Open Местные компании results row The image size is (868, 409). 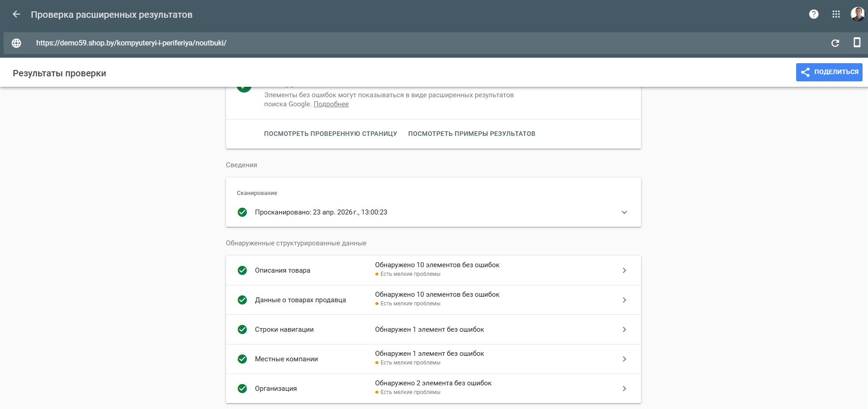(287, 359)
